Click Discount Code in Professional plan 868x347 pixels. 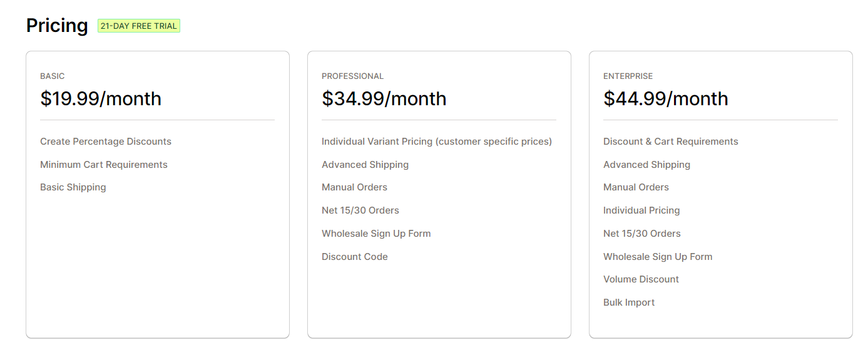(355, 257)
